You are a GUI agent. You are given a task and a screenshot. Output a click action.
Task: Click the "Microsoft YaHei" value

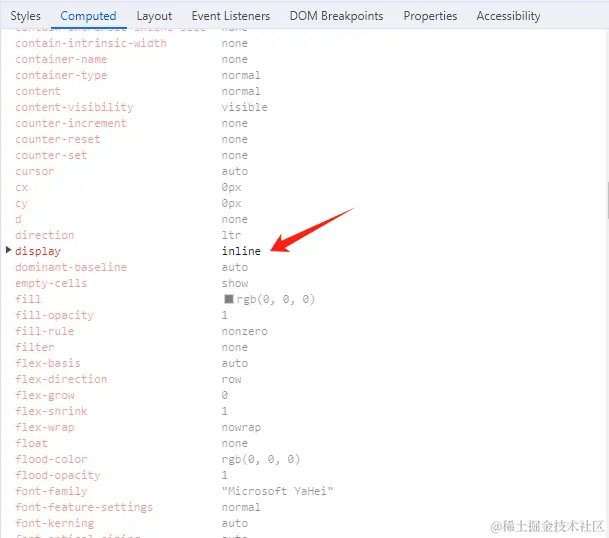point(278,491)
